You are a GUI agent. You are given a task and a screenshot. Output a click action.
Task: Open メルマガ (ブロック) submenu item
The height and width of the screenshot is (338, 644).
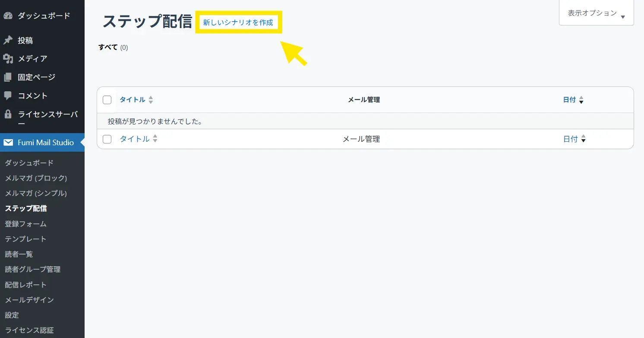point(36,178)
